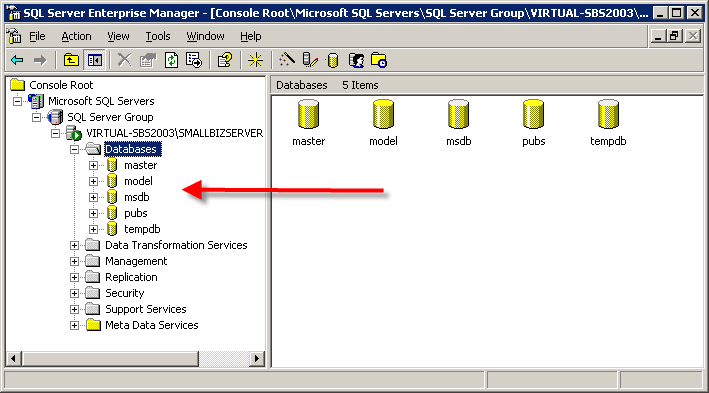
Task: Click the Help question mark toolbar icon
Action: [x=225, y=60]
